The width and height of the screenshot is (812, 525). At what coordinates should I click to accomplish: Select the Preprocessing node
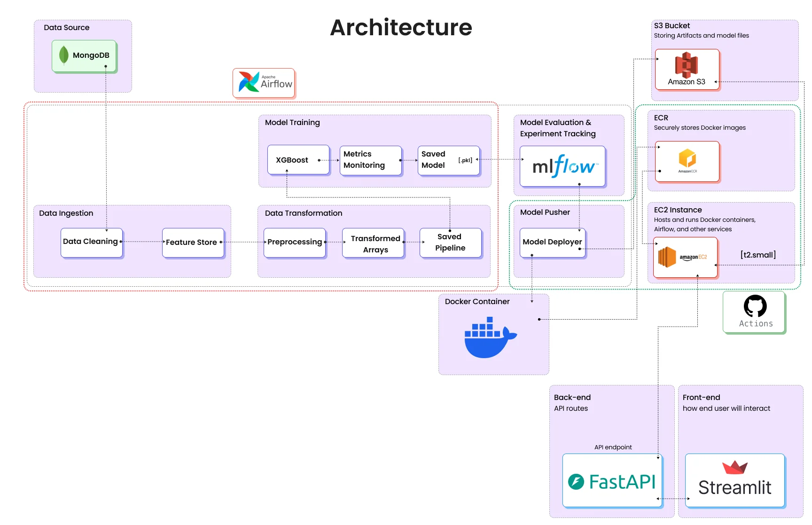[x=295, y=243]
